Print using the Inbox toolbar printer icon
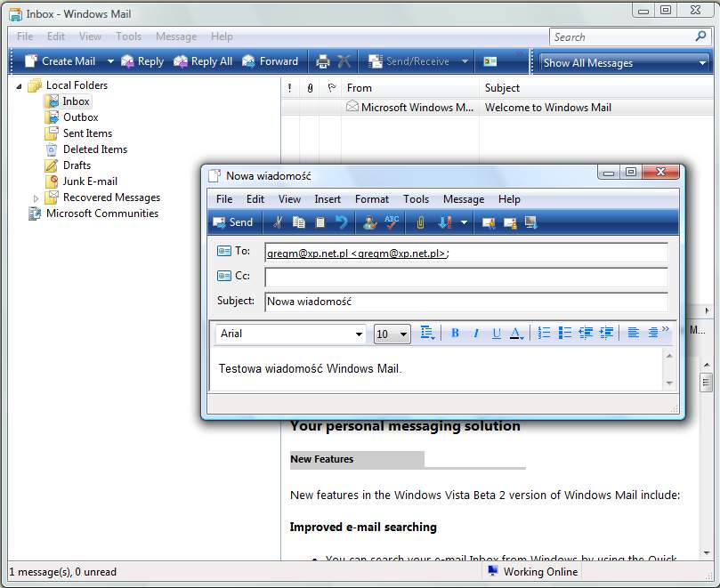The image size is (720, 588). point(323,61)
